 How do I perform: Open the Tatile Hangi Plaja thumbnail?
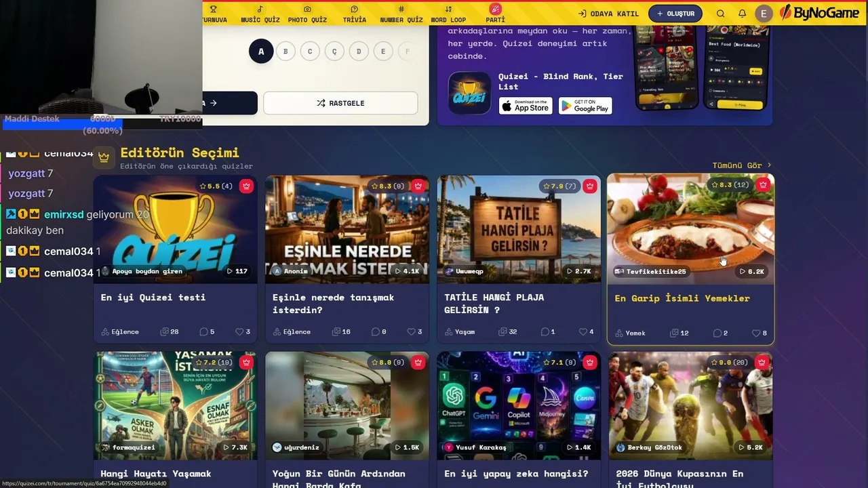(x=519, y=229)
